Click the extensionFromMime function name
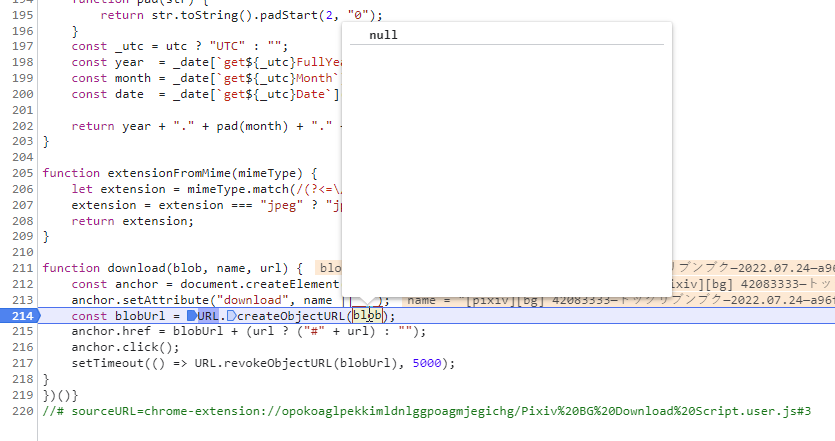Viewport: 835px width, 441px height. point(169,173)
